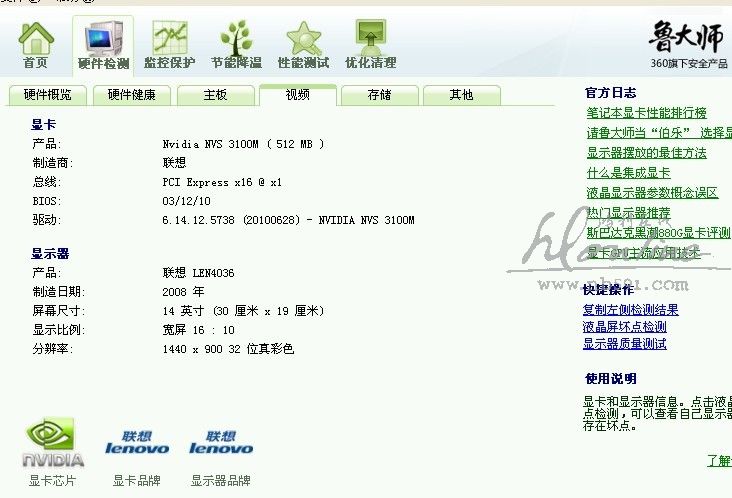Open the 监控保护 monitoring icon
732x498 pixels.
coord(169,44)
